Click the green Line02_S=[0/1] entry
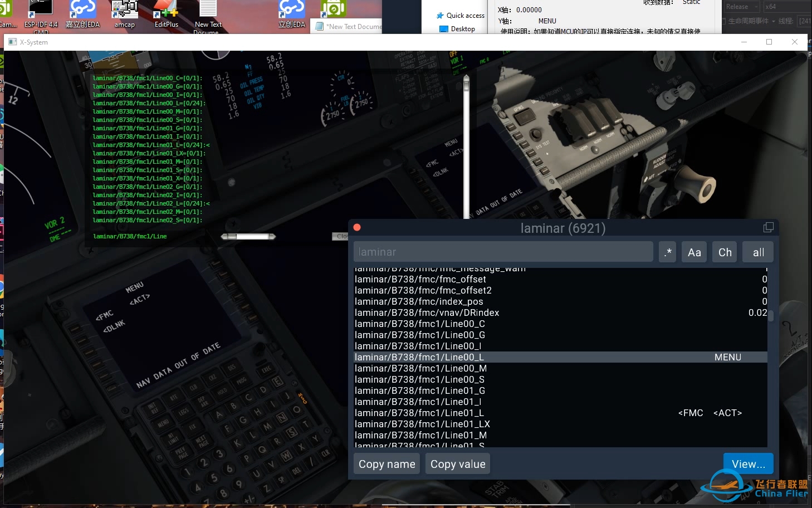The image size is (812, 508). click(x=148, y=220)
